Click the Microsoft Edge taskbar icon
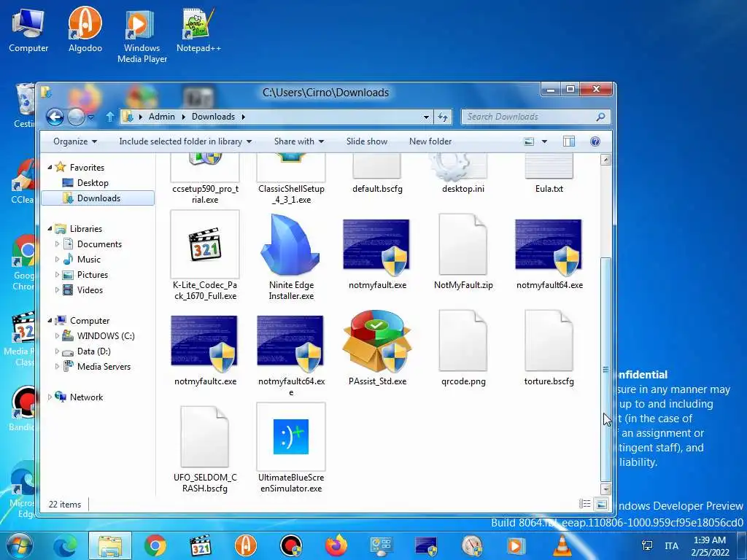The image size is (747, 560). (x=65, y=545)
